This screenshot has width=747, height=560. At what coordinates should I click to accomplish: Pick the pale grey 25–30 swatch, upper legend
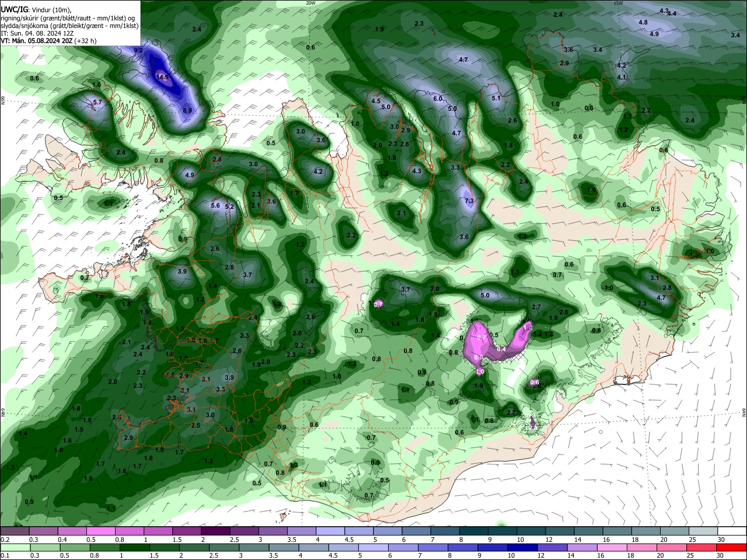(704, 531)
